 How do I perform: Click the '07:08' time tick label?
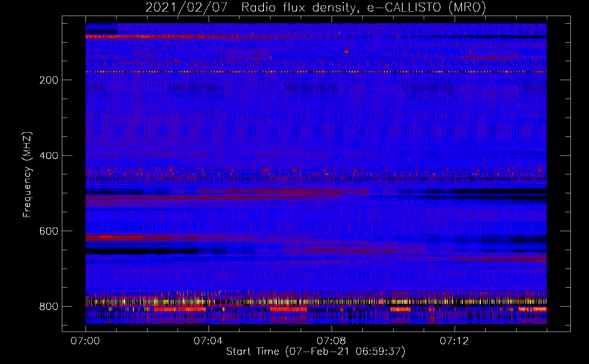pyautogui.click(x=331, y=341)
